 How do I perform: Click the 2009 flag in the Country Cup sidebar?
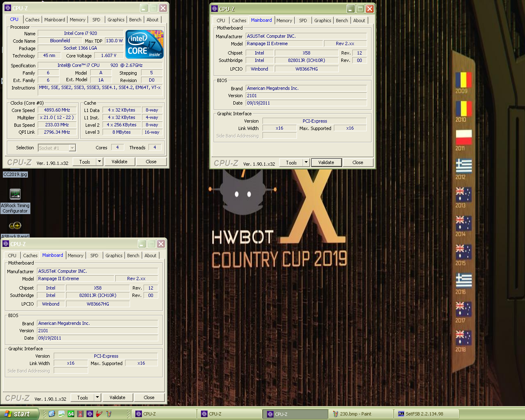[x=463, y=80]
